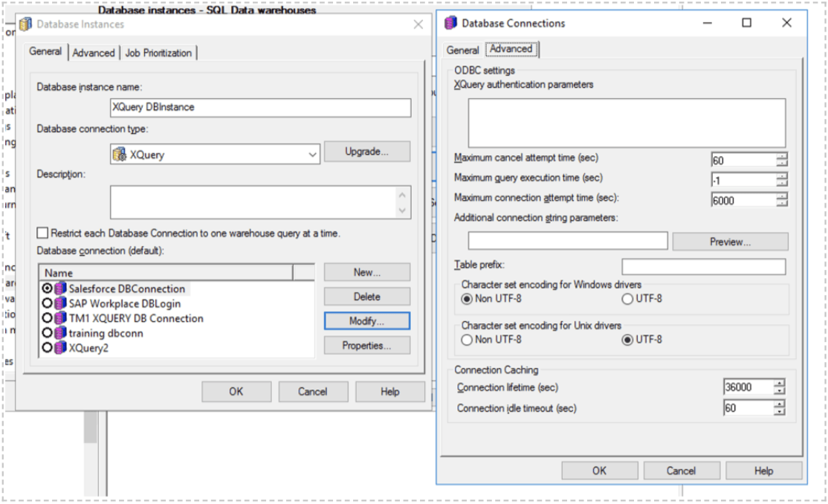The image size is (828, 504).
Task: Choose Non UTF-8 for Unix drivers
Action: point(467,340)
